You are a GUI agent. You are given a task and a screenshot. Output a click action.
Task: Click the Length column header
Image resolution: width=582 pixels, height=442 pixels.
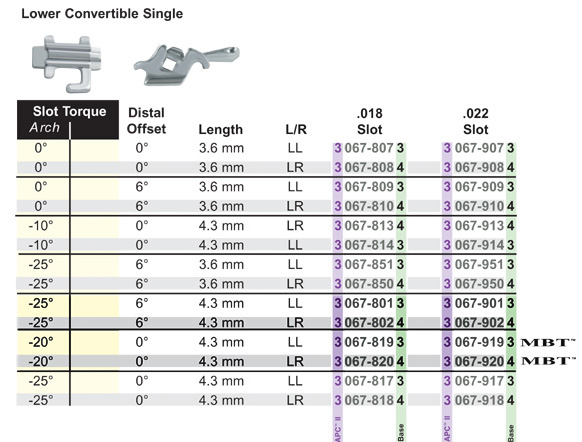(x=220, y=130)
